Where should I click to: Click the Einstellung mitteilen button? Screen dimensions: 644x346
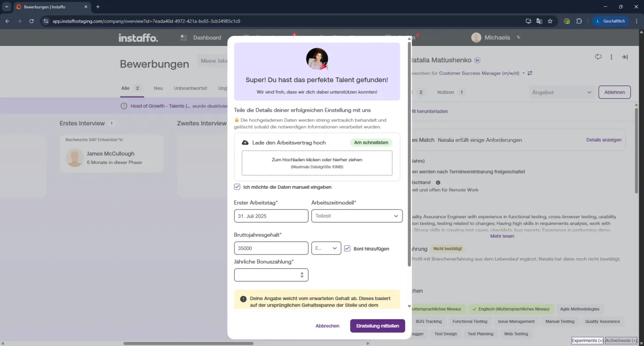[x=377, y=326]
